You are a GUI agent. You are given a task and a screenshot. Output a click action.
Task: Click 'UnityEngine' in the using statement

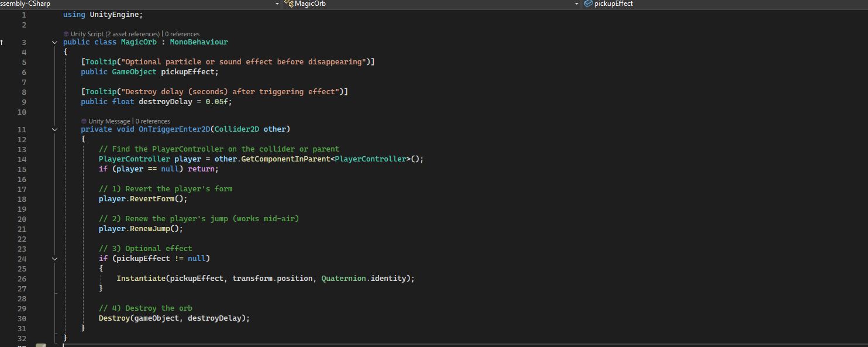pos(114,14)
